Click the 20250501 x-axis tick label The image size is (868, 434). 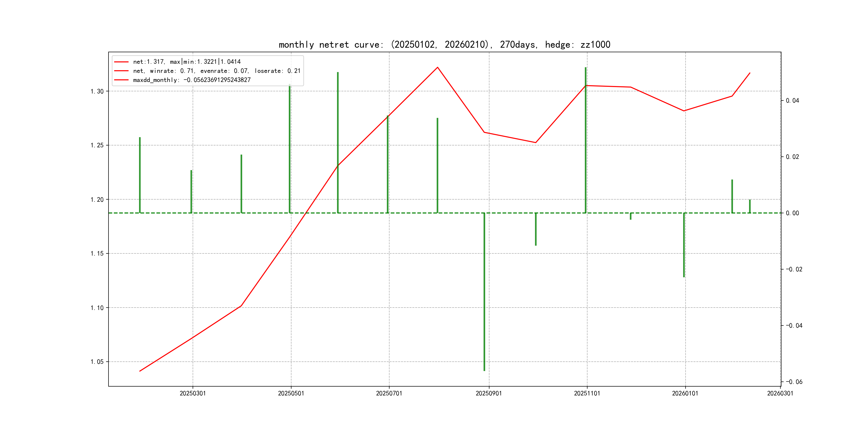[x=291, y=394]
